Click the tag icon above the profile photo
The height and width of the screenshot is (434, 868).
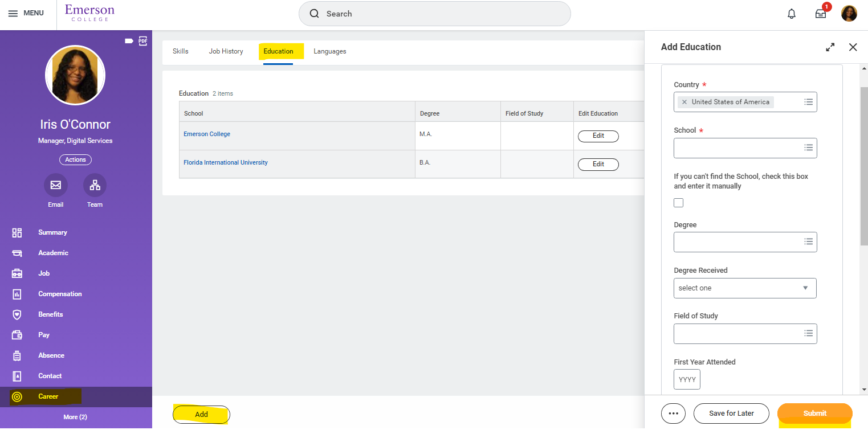pos(129,40)
